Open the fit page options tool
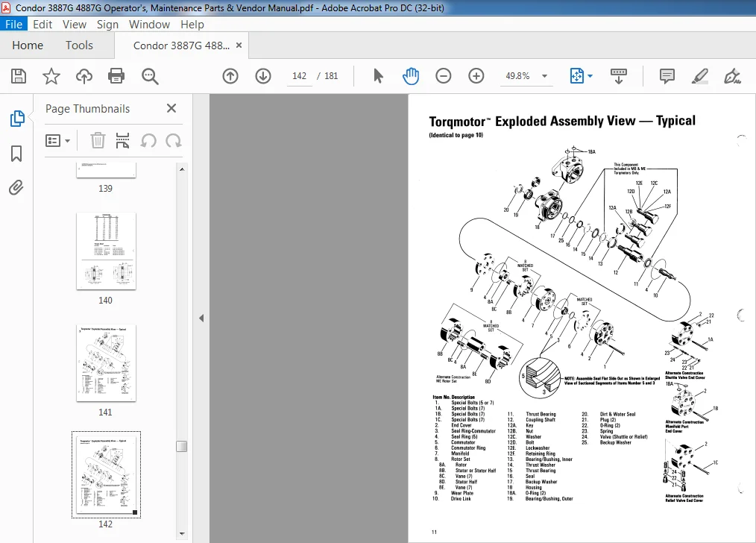Viewport: 756px width, 543px height. tap(576, 76)
